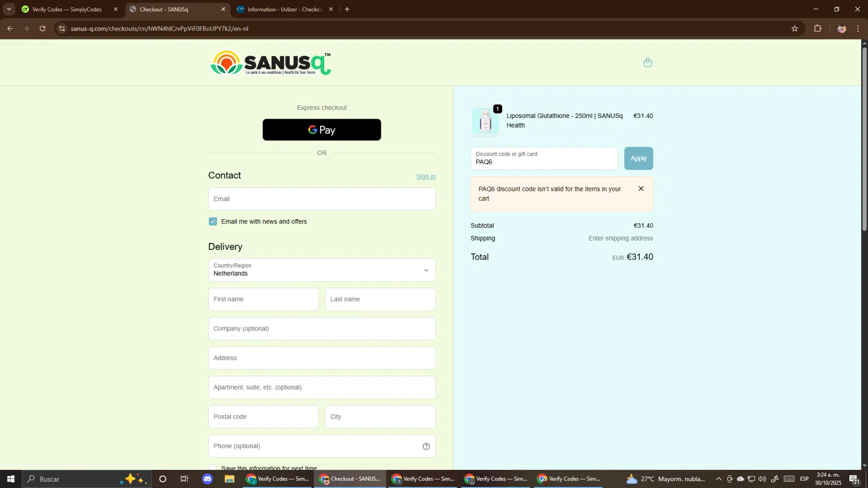Image resolution: width=868 pixels, height=488 pixels.
Task: Click the Windows Buscar search box
Action: 87,479
